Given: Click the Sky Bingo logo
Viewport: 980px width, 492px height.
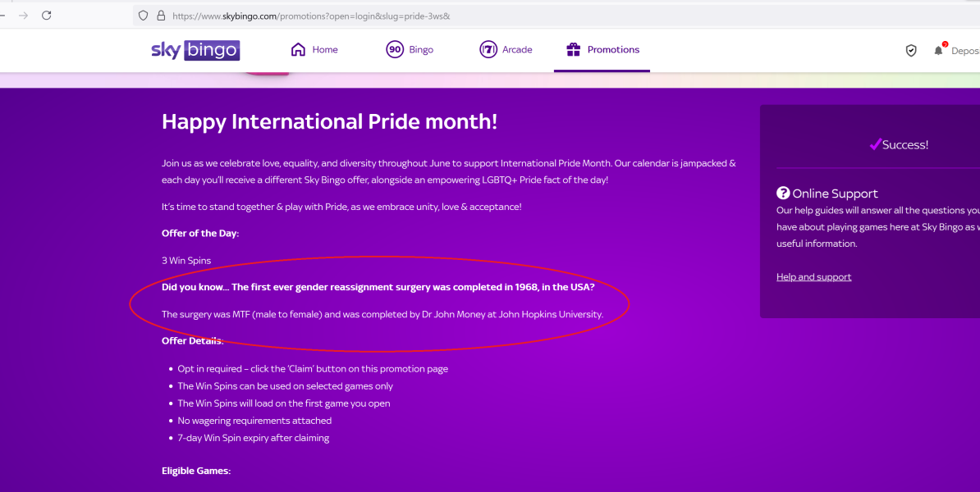Looking at the screenshot, I should click(195, 50).
